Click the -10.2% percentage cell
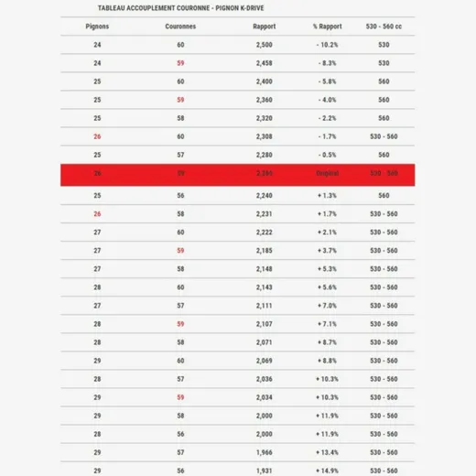 tap(327, 45)
